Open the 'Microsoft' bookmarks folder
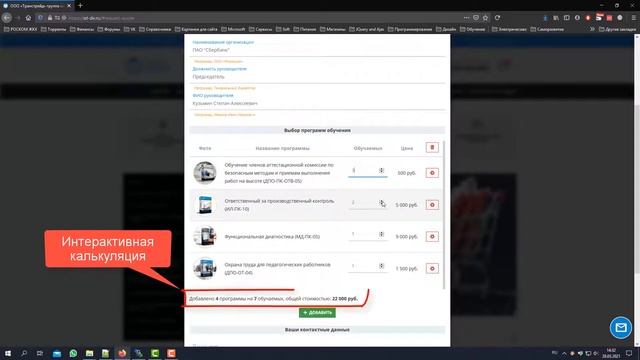 pos(233,29)
